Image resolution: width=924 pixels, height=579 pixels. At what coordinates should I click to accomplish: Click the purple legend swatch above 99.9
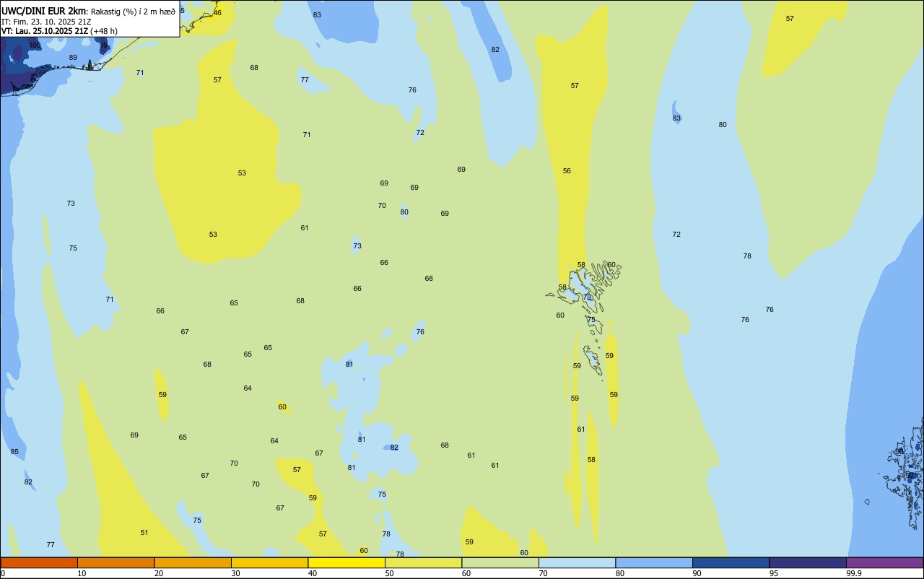pyautogui.click(x=884, y=562)
